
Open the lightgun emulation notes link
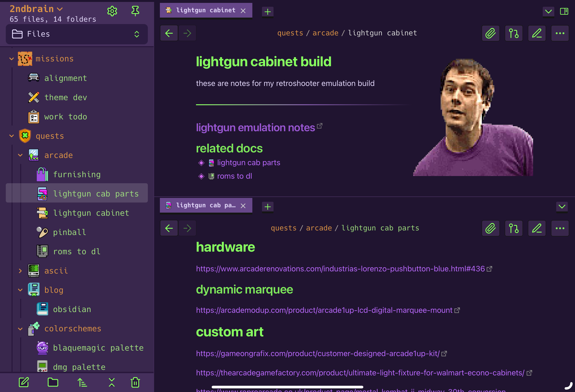(x=255, y=128)
